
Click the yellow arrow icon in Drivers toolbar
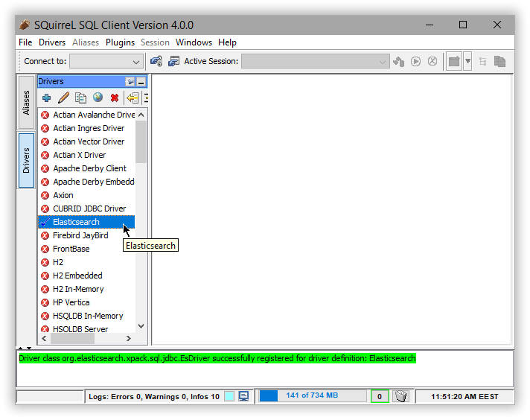[x=132, y=98]
